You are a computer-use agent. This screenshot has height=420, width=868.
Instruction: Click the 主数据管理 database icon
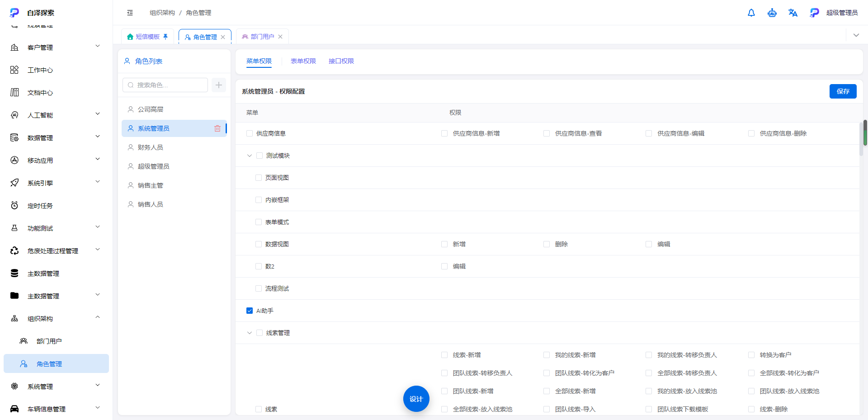14,273
